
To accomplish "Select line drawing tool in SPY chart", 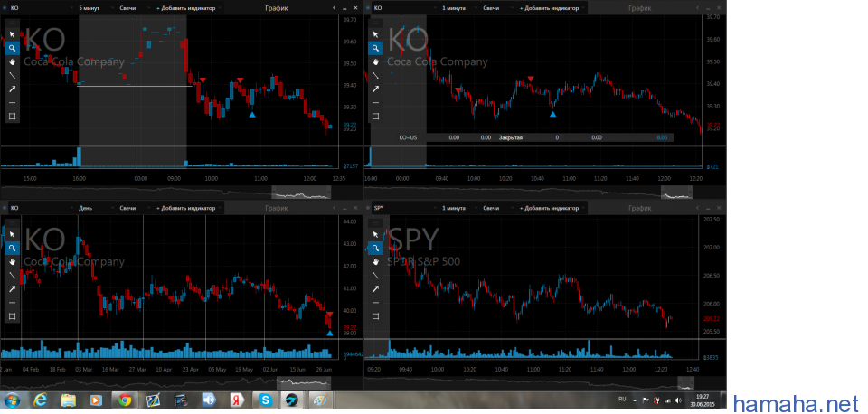I will (376, 275).
